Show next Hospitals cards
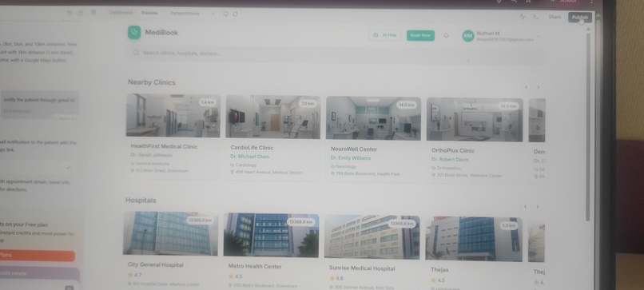 click(x=537, y=207)
